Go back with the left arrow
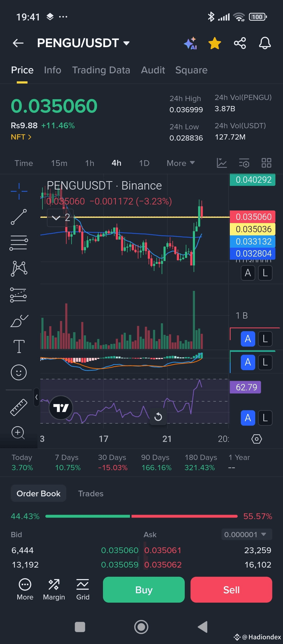The width and height of the screenshot is (283, 644). point(18,43)
